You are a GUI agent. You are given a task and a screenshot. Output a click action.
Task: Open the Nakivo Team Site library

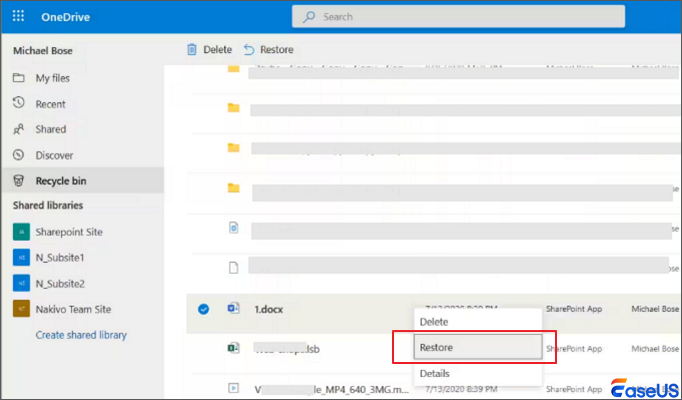(73, 309)
